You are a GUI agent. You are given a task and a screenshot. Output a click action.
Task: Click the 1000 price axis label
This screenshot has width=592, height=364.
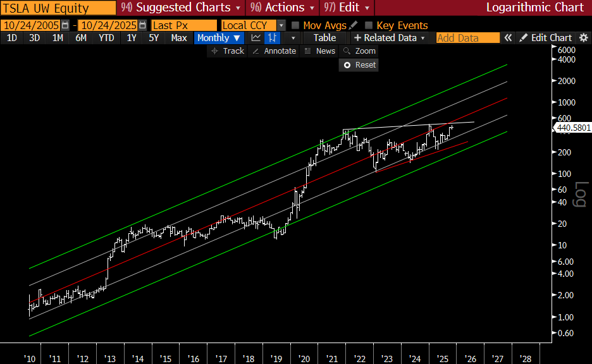pyautogui.click(x=566, y=102)
